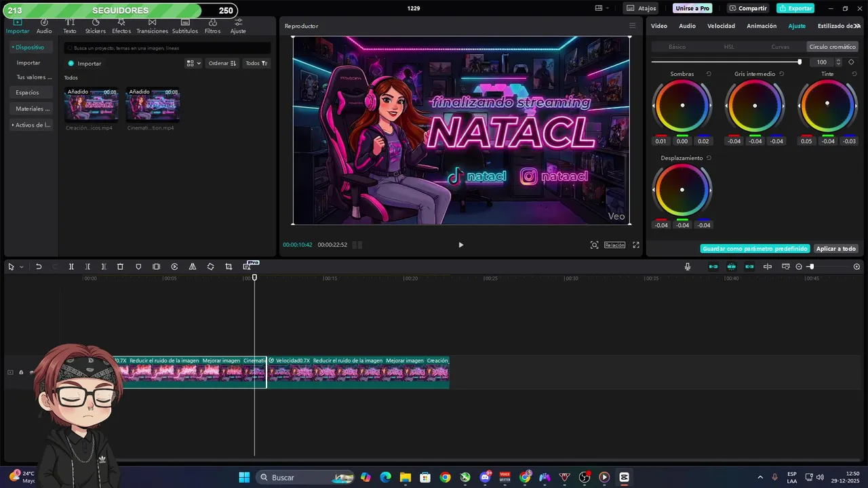Screen dimensions: 868x488
Task: Switch to the Velocidad tab
Action: pos(721,26)
